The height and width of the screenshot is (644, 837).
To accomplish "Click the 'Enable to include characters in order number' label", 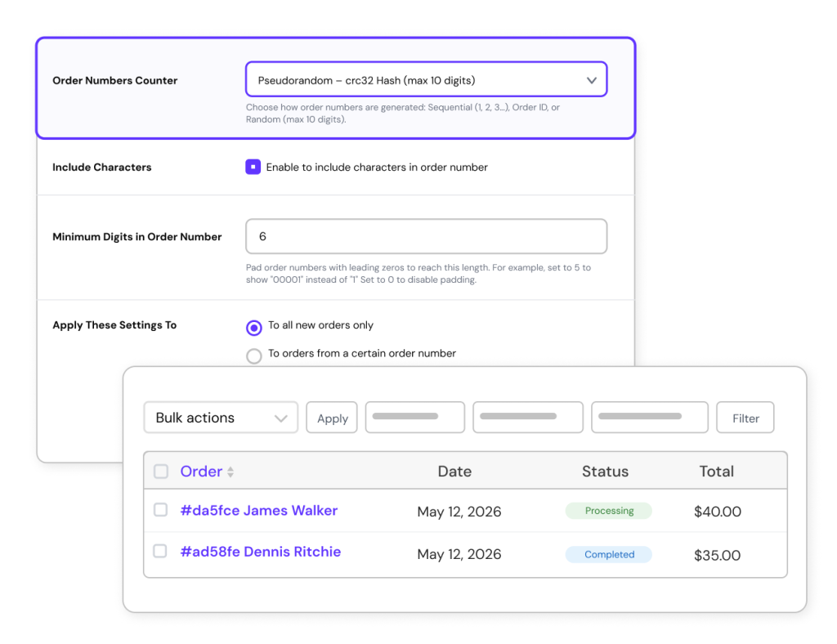I will (377, 167).
